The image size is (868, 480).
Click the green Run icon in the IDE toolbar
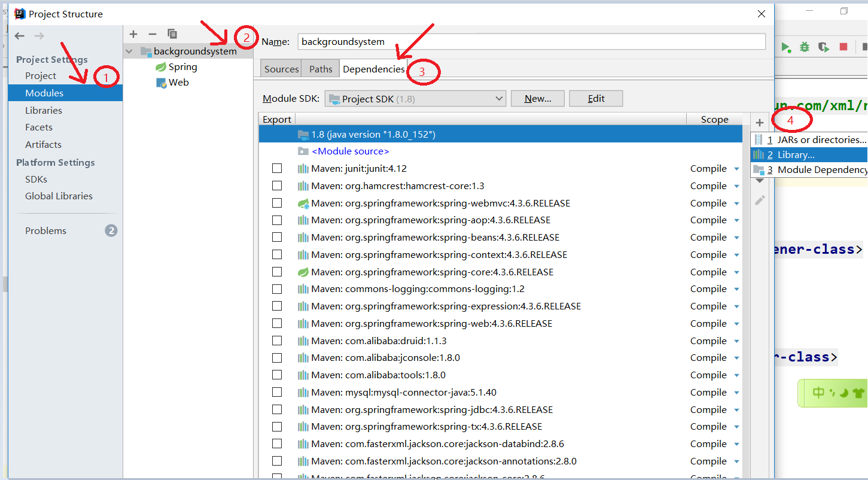(x=786, y=45)
